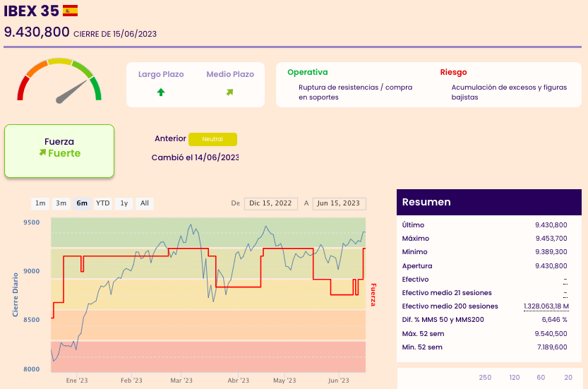Click the red Fuerza axis label

click(373, 295)
